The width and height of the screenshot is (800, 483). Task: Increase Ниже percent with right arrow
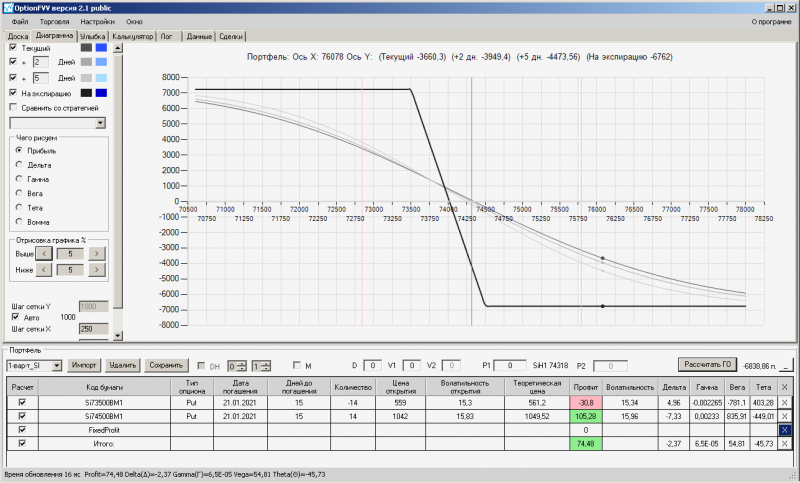click(96, 270)
